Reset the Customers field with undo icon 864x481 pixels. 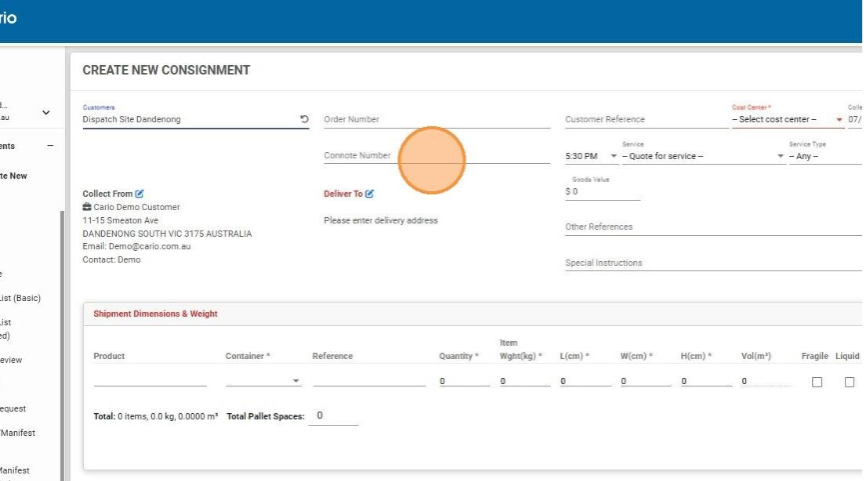pos(304,119)
